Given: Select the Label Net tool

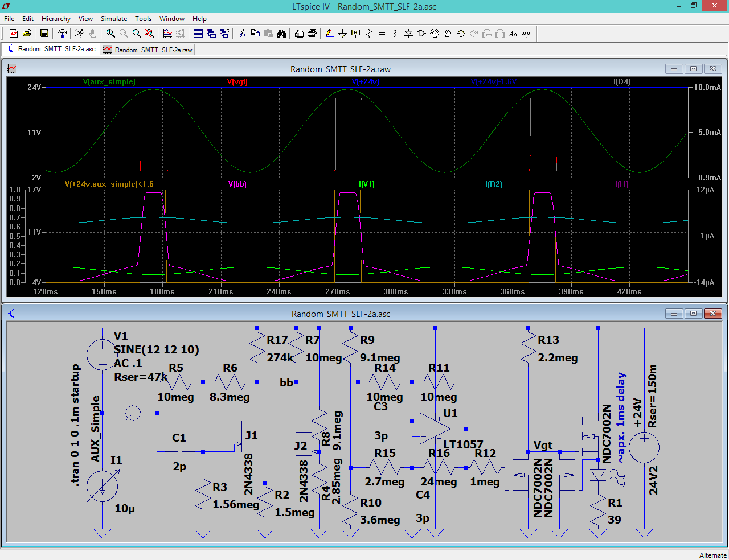Looking at the screenshot, I should (x=356, y=34).
